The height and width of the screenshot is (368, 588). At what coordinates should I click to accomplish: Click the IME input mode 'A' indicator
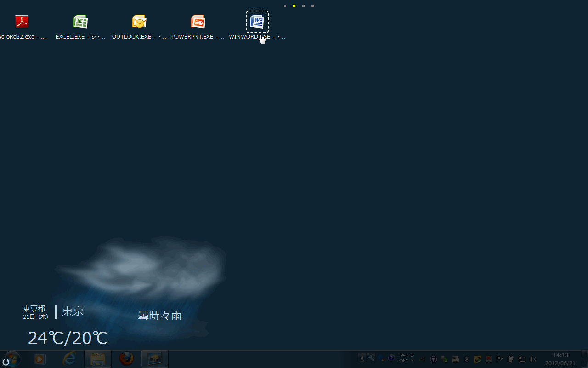pyautogui.click(x=362, y=358)
